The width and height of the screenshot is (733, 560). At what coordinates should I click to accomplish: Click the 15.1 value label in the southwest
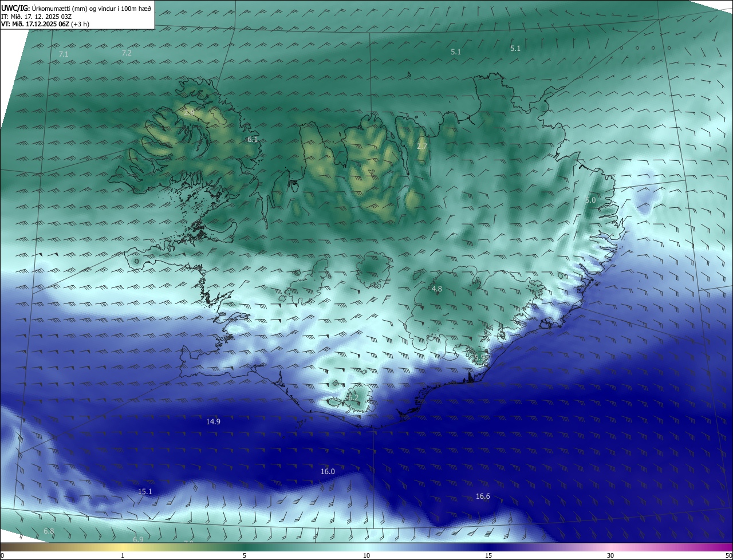[x=145, y=491]
